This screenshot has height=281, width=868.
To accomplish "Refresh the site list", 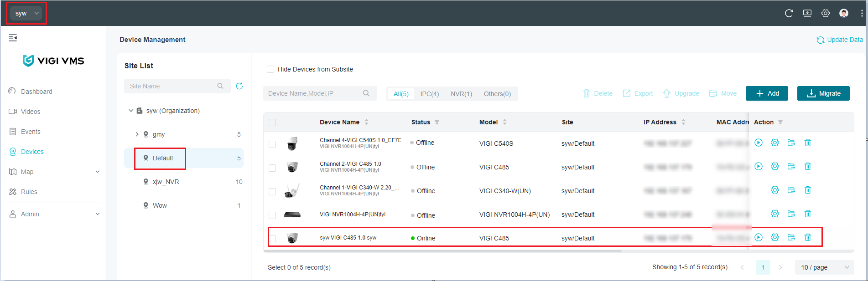I will click(239, 86).
